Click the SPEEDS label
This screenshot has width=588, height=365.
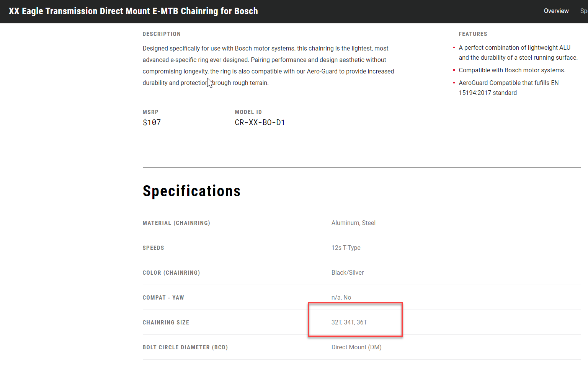click(x=154, y=248)
